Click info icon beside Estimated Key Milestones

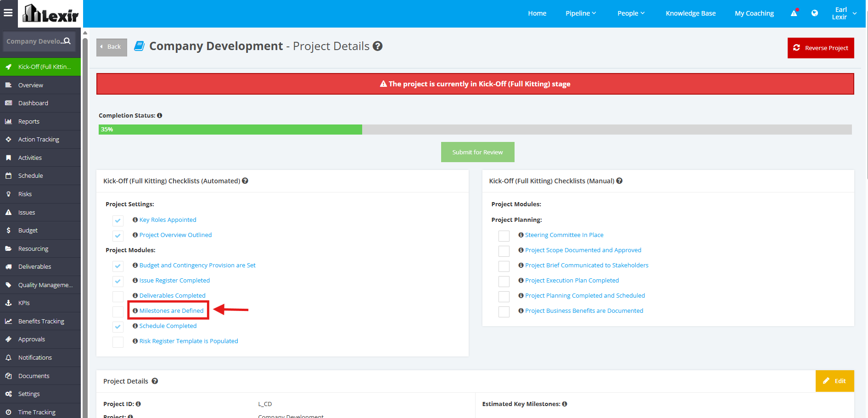(565, 404)
